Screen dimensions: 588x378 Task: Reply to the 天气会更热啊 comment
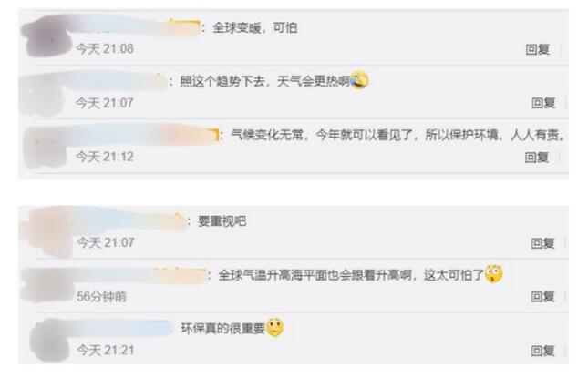543,103
